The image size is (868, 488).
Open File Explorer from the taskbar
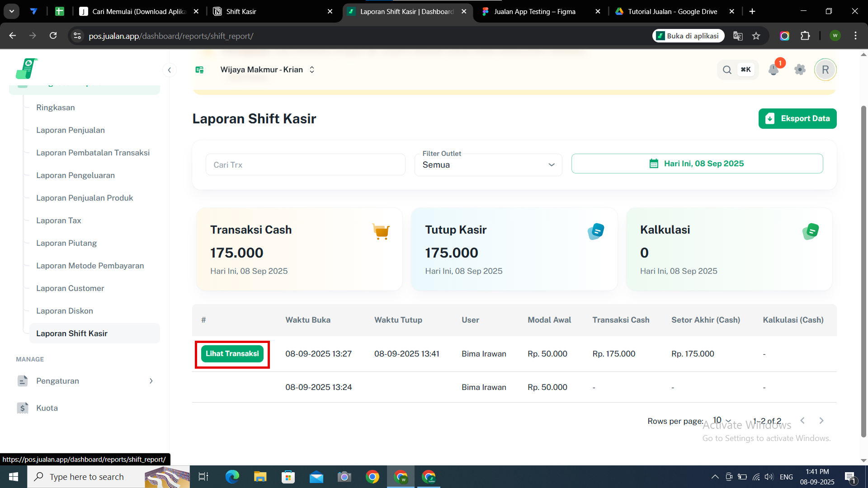[260, 477]
